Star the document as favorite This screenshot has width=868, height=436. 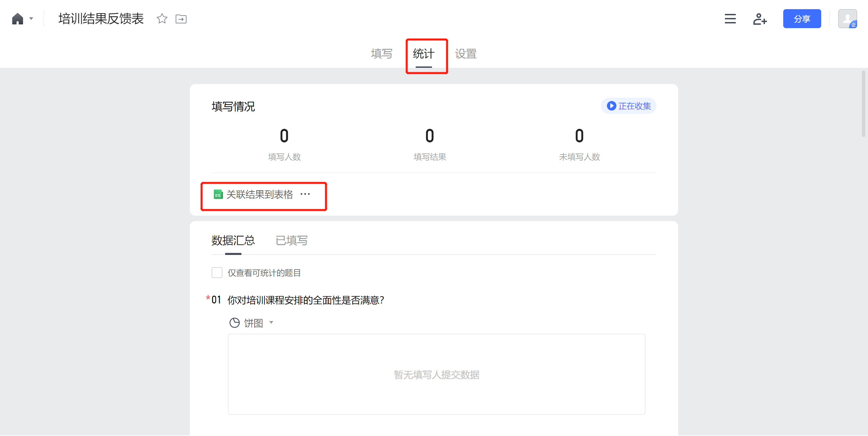[x=162, y=19]
